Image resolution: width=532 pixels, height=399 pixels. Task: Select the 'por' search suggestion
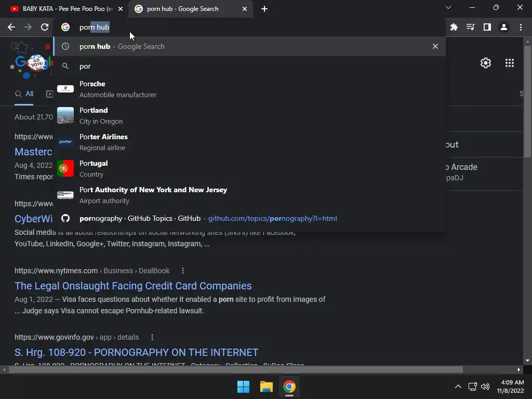tap(249, 66)
